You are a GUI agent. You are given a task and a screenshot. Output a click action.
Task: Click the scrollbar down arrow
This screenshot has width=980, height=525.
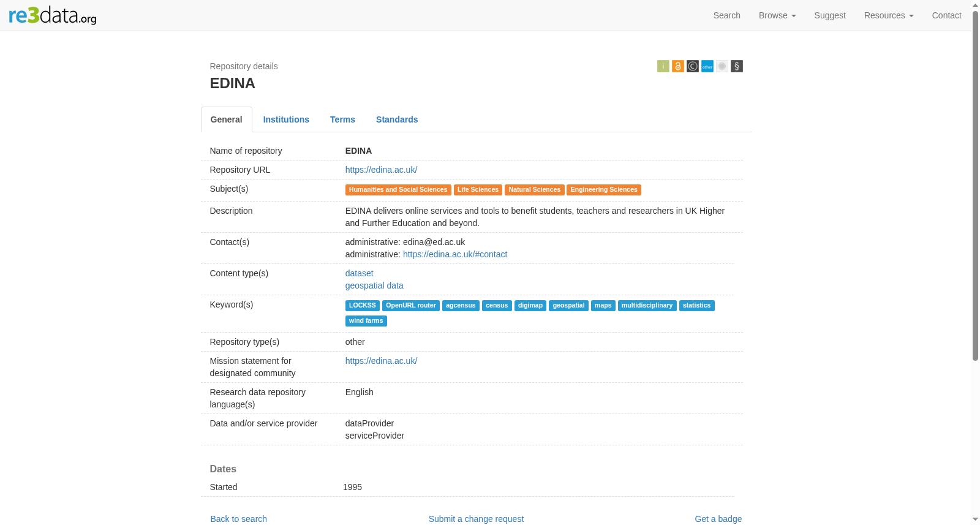click(x=975, y=519)
